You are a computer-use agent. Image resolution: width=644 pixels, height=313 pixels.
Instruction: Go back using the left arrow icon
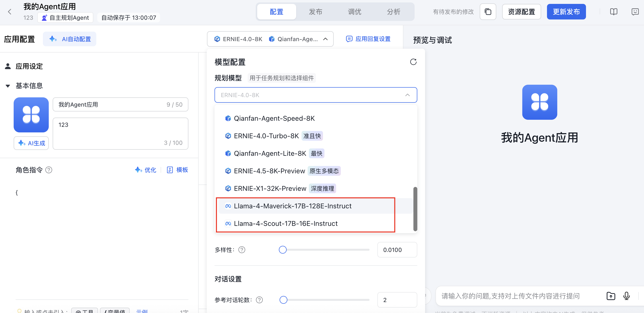point(10,12)
